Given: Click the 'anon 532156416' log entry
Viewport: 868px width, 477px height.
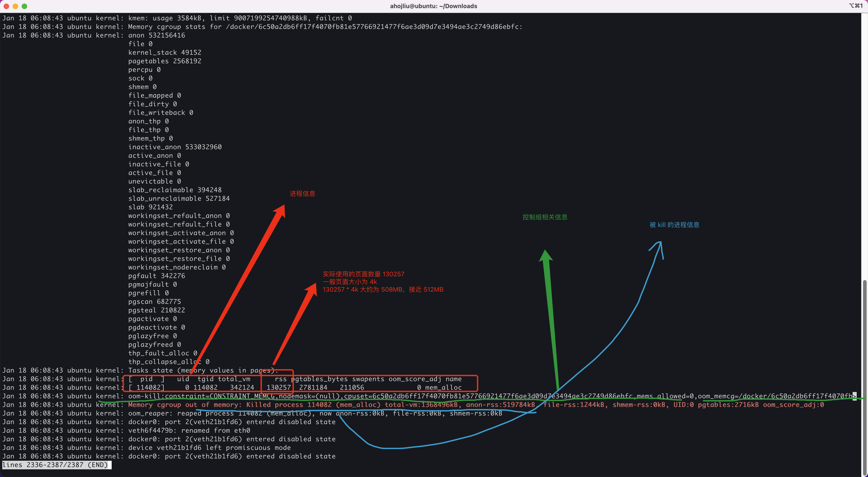Looking at the screenshot, I should (x=156, y=35).
